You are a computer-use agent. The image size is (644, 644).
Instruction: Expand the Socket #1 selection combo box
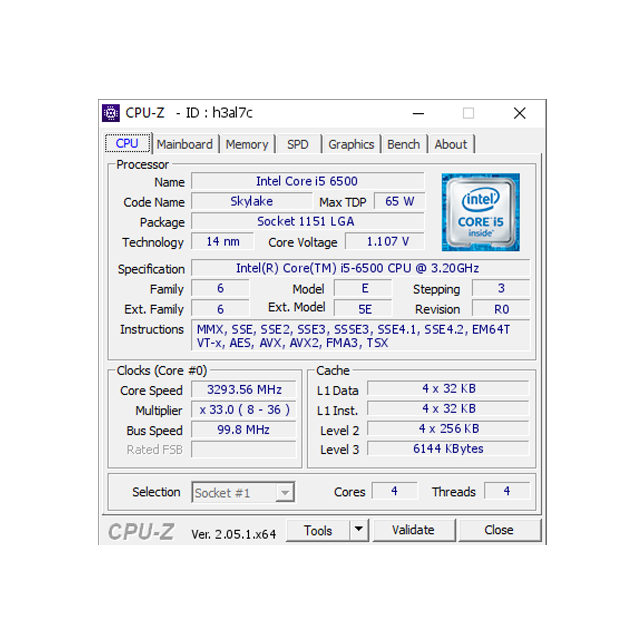click(x=285, y=493)
